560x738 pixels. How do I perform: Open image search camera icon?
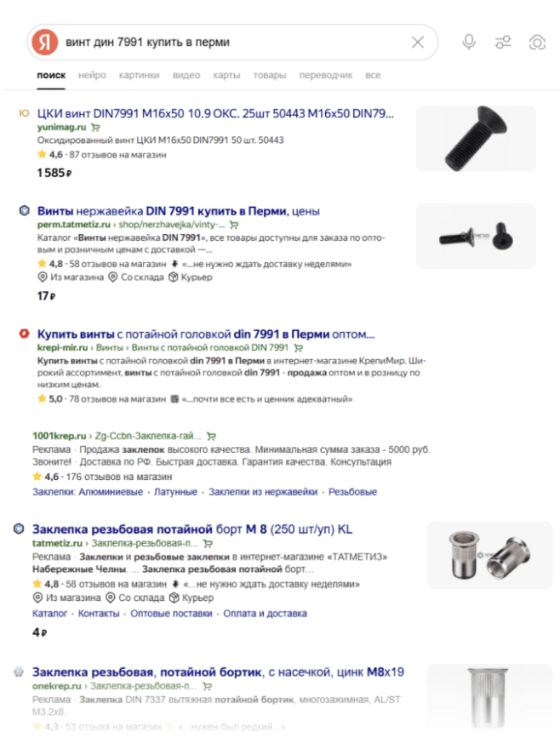click(x=537, y=43)
